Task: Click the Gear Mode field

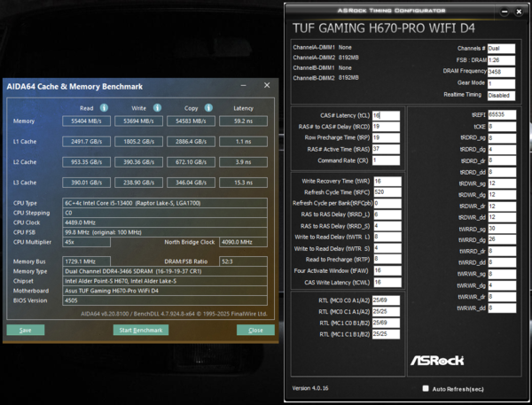Action: coord(502,84)
